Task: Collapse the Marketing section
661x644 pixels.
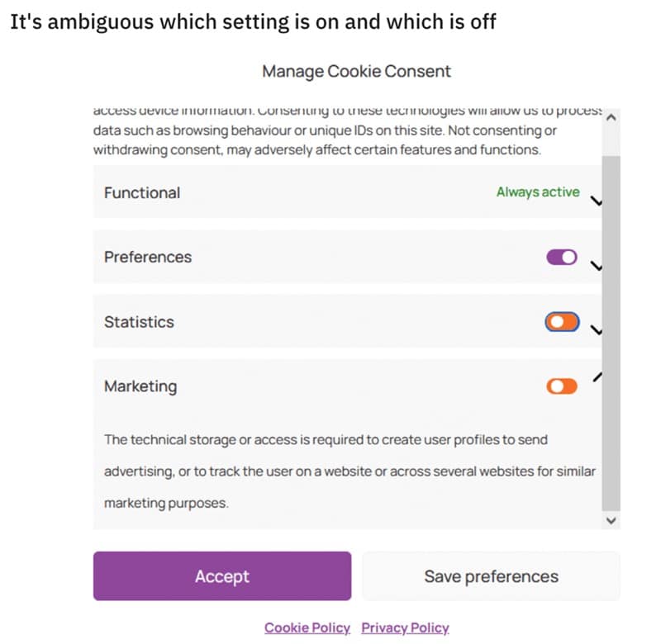Action: [x=598, y=376]
